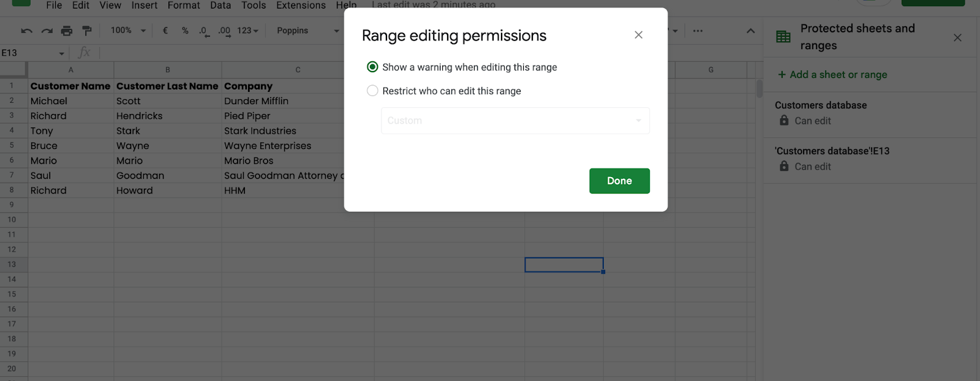Click cell 'Howard'
Screen dimensions: 980x381
click(168, 190)
